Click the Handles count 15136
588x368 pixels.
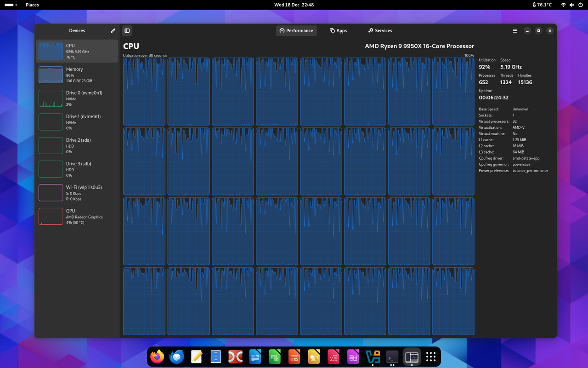click(x=525, y=82)
